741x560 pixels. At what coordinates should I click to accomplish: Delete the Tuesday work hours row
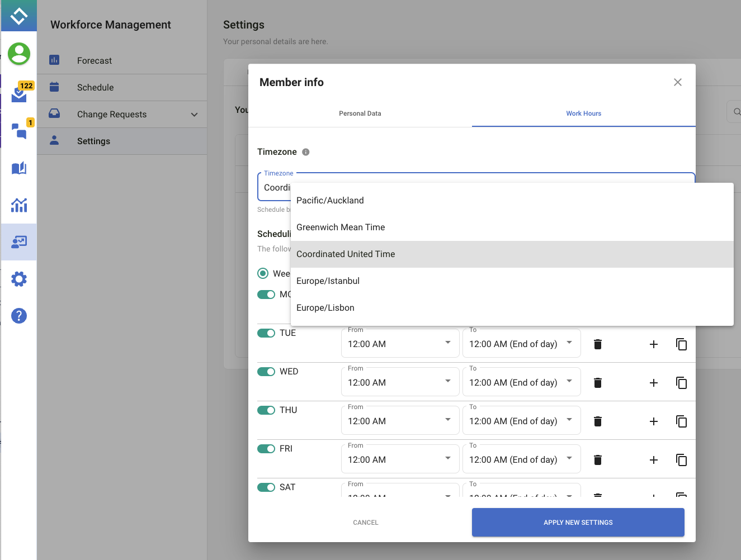pos(597,344)
